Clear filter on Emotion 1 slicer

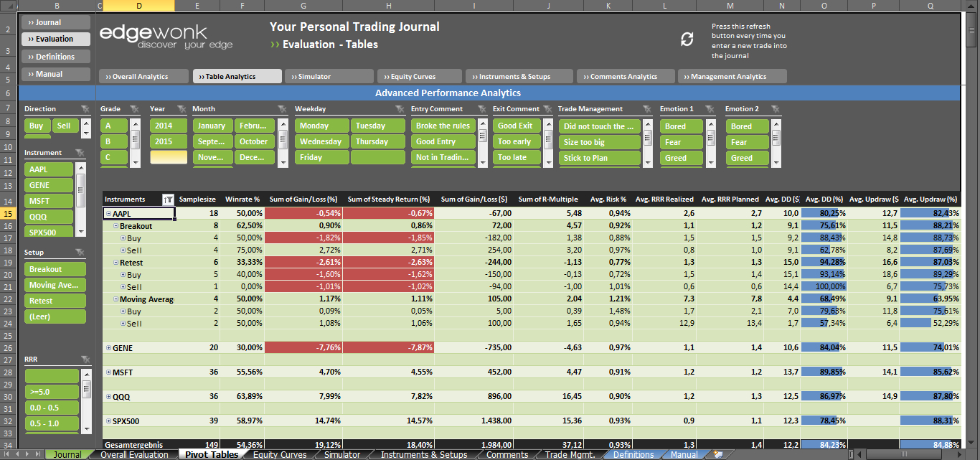[x=710, y=109]
